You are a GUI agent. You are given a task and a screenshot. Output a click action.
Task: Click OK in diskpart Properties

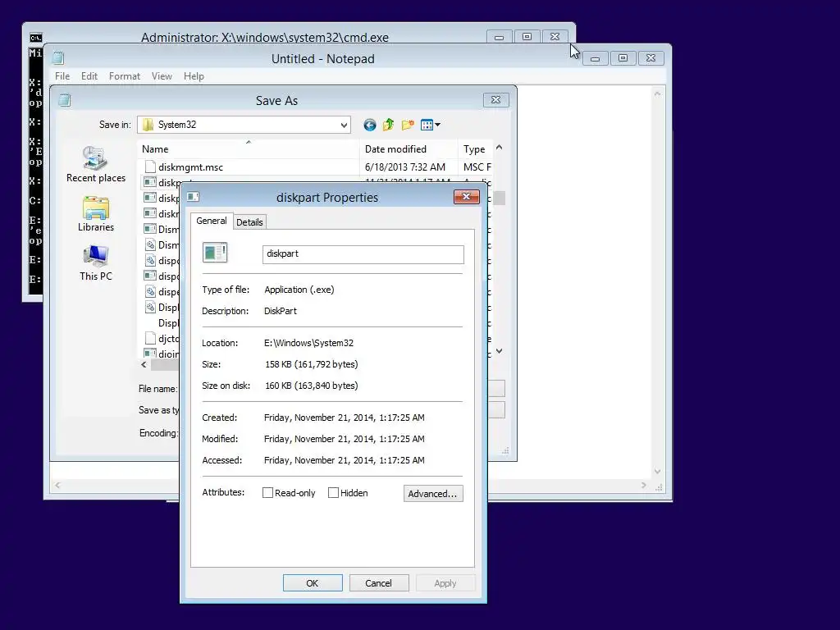[x=313, y=583]
